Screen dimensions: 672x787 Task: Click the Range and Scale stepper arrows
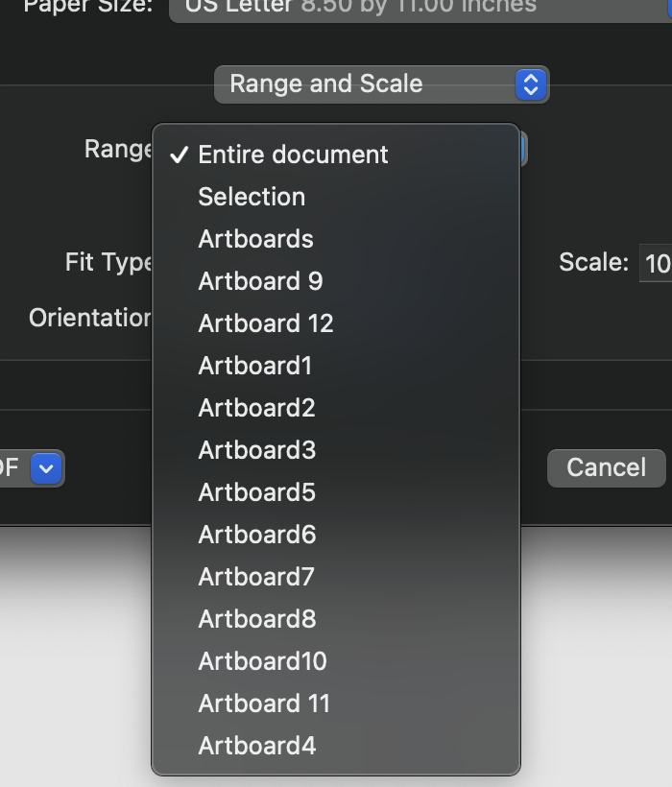[x=531, y=84]
